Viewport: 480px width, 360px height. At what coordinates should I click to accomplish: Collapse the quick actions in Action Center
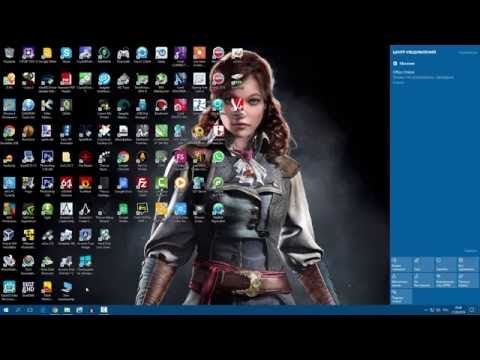click(x=471, y=251)
